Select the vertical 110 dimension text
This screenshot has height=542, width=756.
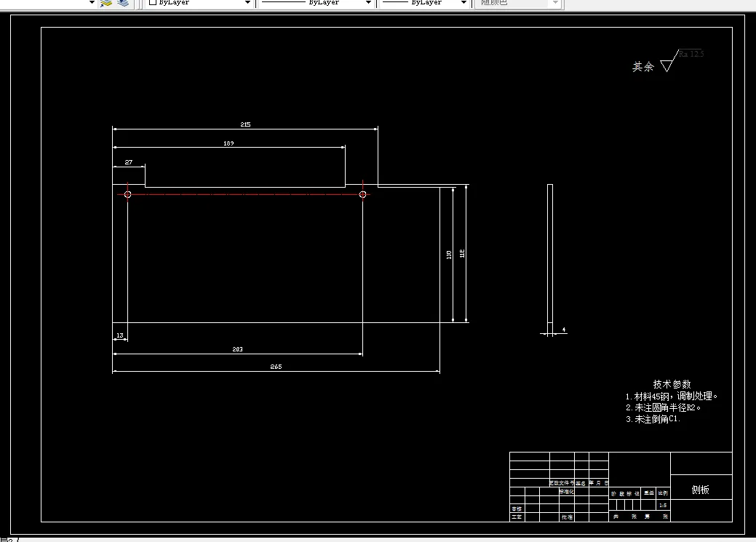(x=449, y=255)
